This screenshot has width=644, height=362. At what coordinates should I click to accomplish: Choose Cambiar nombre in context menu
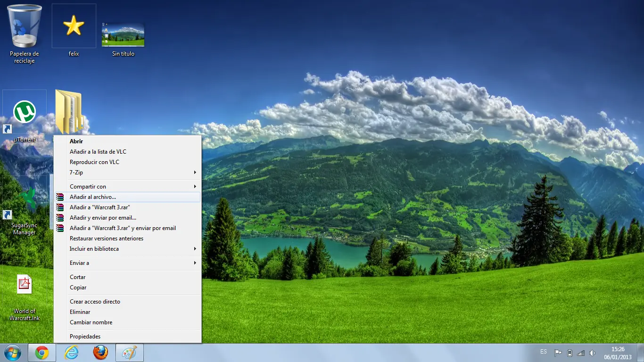click(127, 322)
